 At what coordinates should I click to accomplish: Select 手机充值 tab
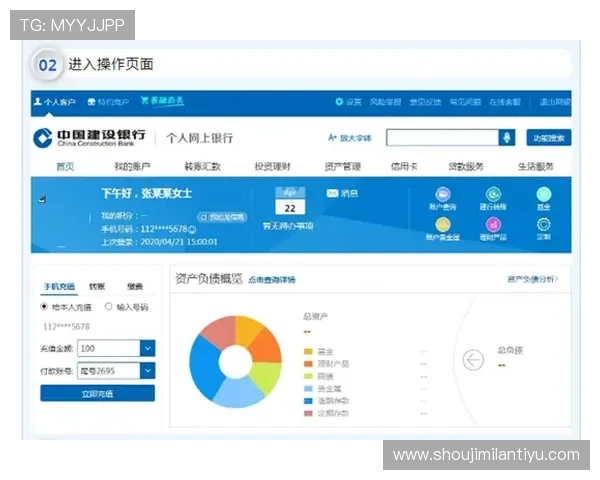59,286
